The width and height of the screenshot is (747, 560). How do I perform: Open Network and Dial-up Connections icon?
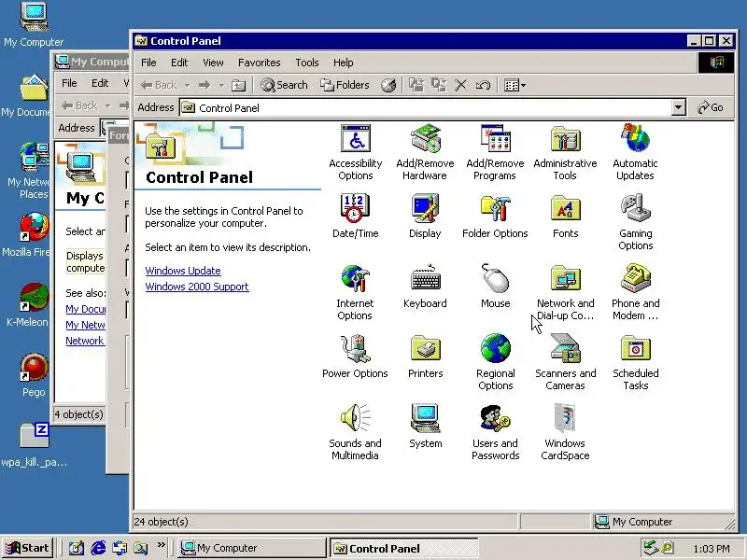(x=566, y=292)
